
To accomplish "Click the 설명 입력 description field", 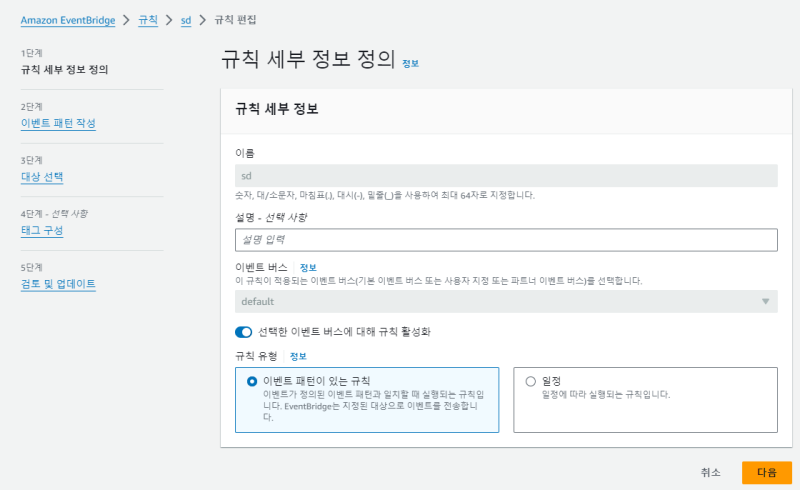I will (x=506, y=239).
